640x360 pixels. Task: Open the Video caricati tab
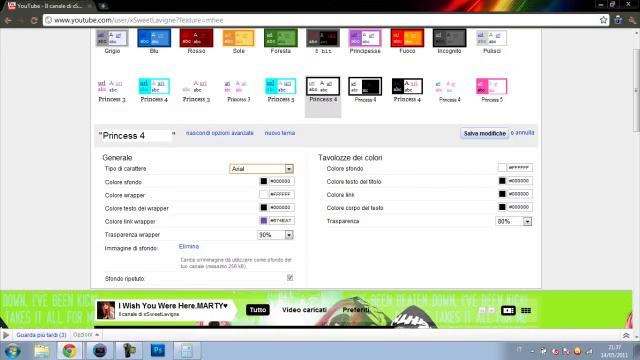pyautogui.click(x=304, y=310)
